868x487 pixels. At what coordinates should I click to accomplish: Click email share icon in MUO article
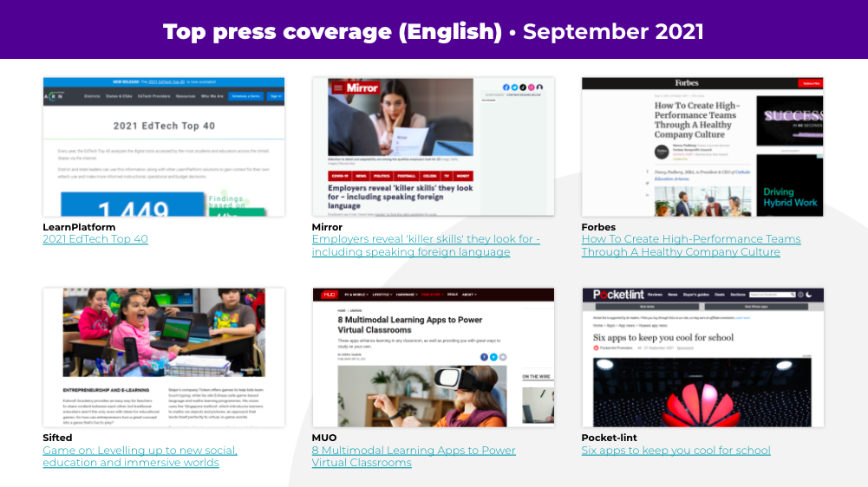pos(503,357)
